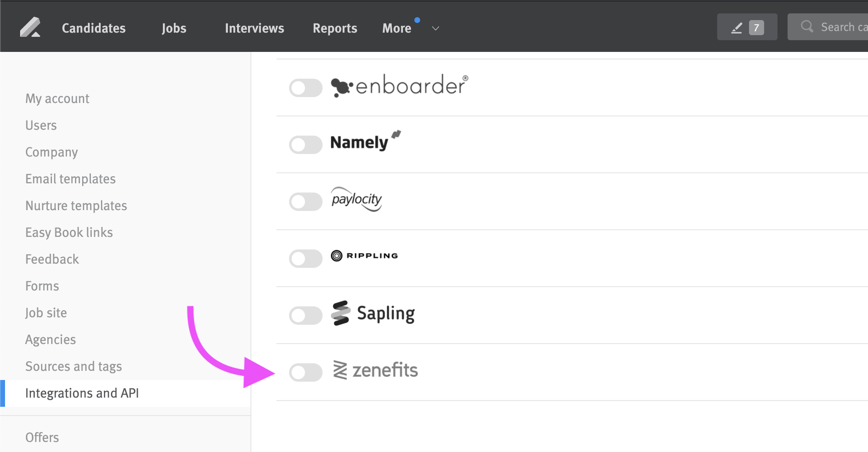
Task: Open the Candidates menu
Action: pyautogui.click(x=94, y=28)
